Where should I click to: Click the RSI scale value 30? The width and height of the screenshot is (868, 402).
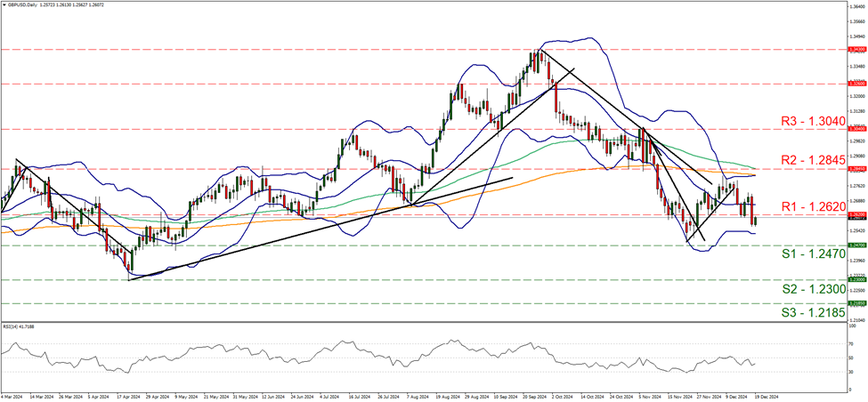click(853, 372)
